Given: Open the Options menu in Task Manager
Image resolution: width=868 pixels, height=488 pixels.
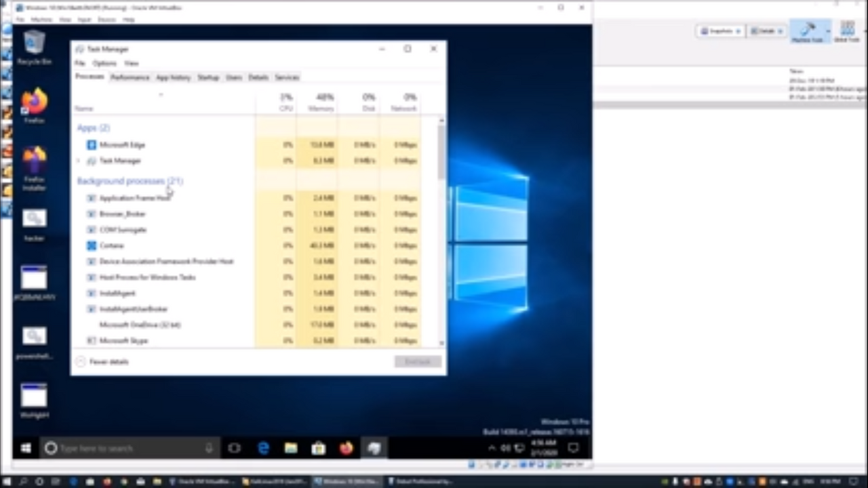Looking at the screenshot, I should 104,63.
